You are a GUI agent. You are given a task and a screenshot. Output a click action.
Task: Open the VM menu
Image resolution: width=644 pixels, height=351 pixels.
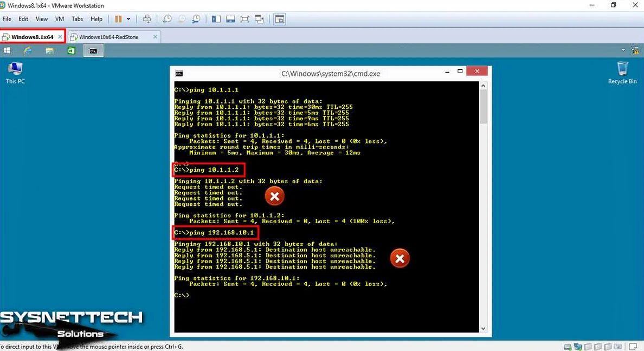coord(60,19)
